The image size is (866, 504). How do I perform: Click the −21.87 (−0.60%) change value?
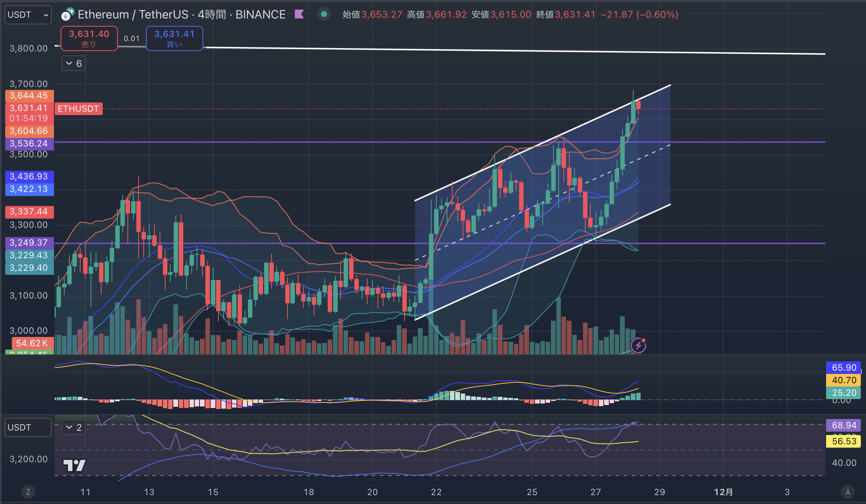(639, 14)
